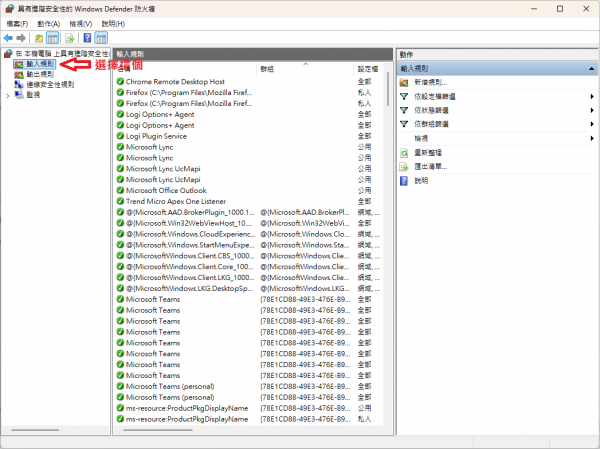Open Connection Security Rules (連線安全性規則) node

pos(50,85)
